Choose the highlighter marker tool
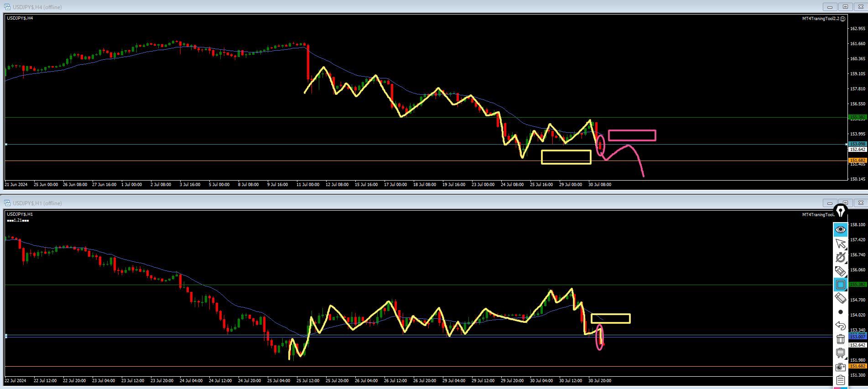Viewport: 868px width, 389px height. [x=840, y=271]
